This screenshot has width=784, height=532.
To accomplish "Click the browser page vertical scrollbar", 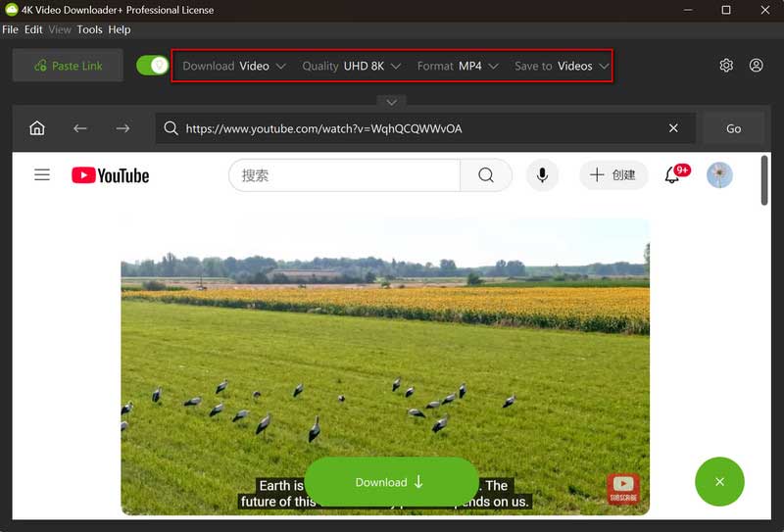I will tap(764, 180).
